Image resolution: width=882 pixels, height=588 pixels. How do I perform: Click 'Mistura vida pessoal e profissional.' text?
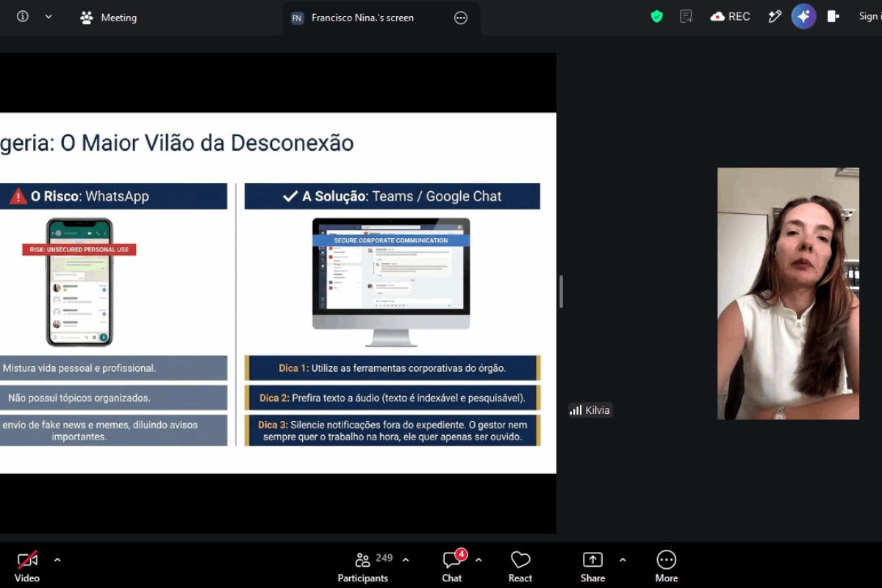pos(79,368)
